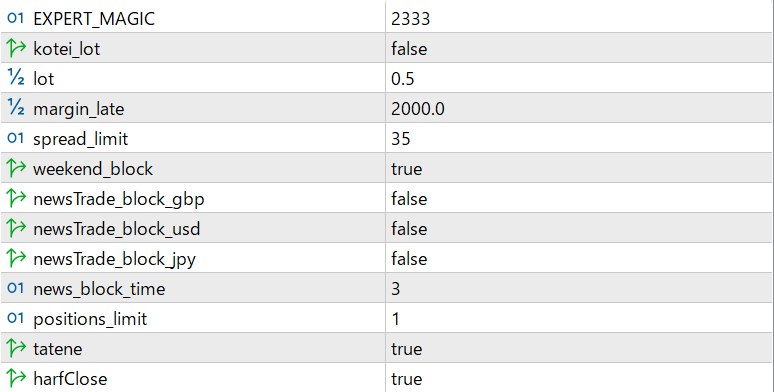Edit the lot value 0.5

pyautogui.click(x=579, y=78)
